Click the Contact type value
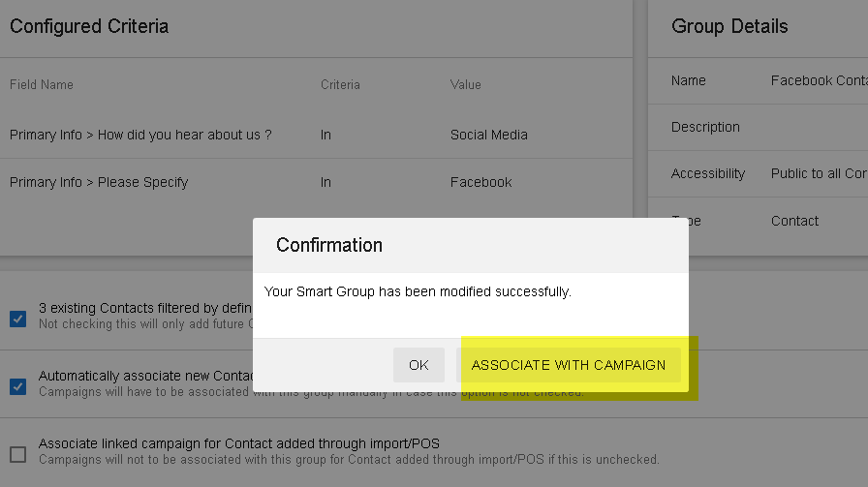Image resolution: width=868 pixels, height=487 pixels. tap(794, 221)
